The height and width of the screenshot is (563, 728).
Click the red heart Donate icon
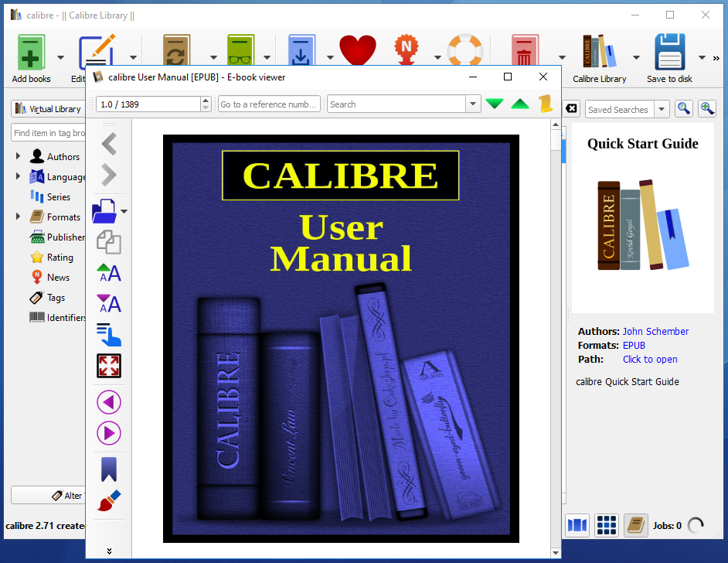358,49
